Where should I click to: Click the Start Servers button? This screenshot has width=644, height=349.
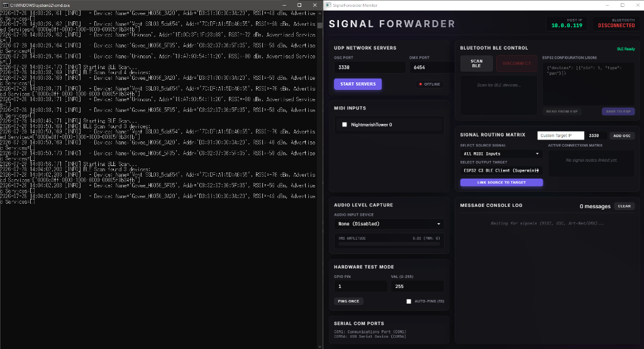pyautogui.click(x=358, y=84)
